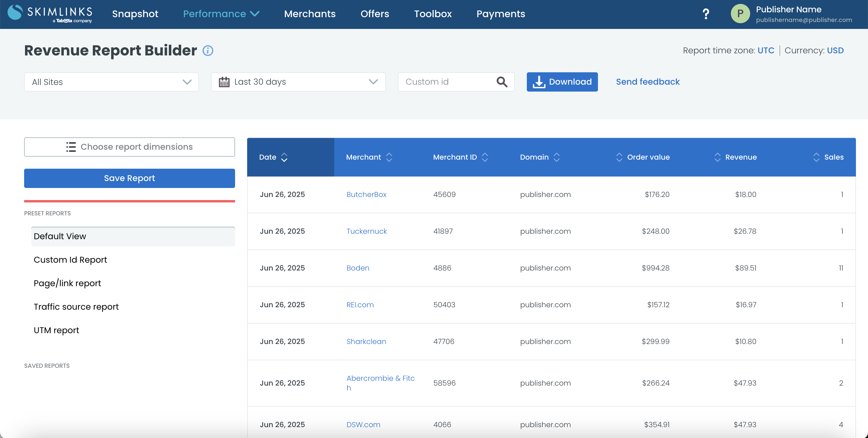This screenshot has width=868, height=438.
Task: Sort by Order value arrows
Action: 619,157
